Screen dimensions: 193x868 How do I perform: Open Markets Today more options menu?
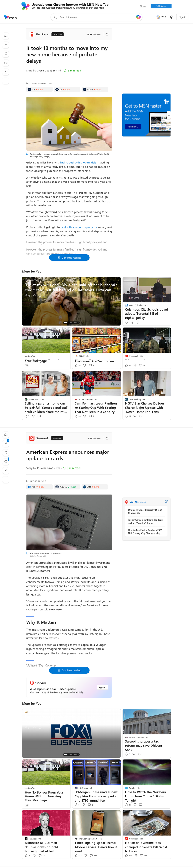click(50, 84)
